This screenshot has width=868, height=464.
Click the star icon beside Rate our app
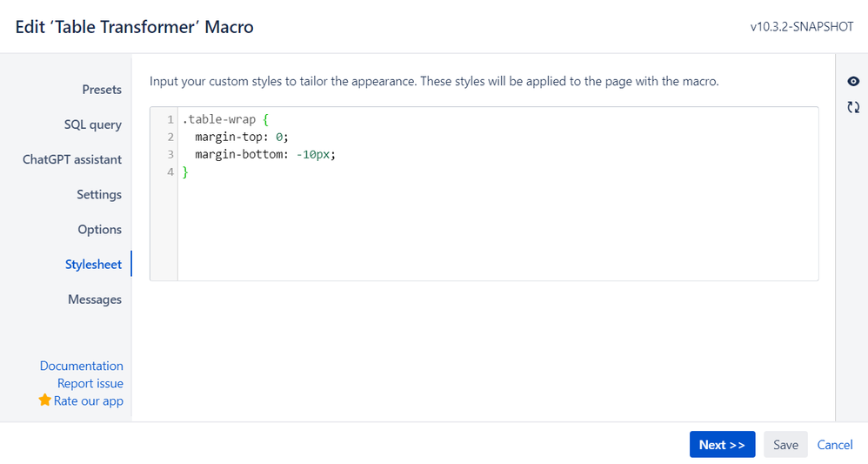point(45,400)
